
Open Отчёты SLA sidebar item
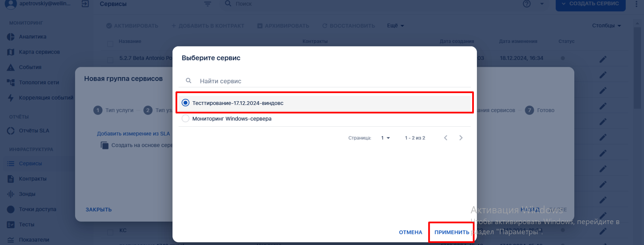point(34,131)
